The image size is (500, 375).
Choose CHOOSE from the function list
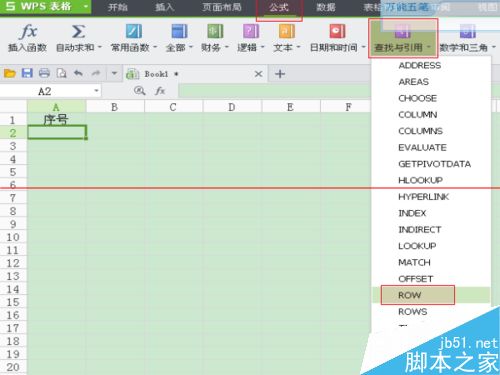[x=431, y=98]
